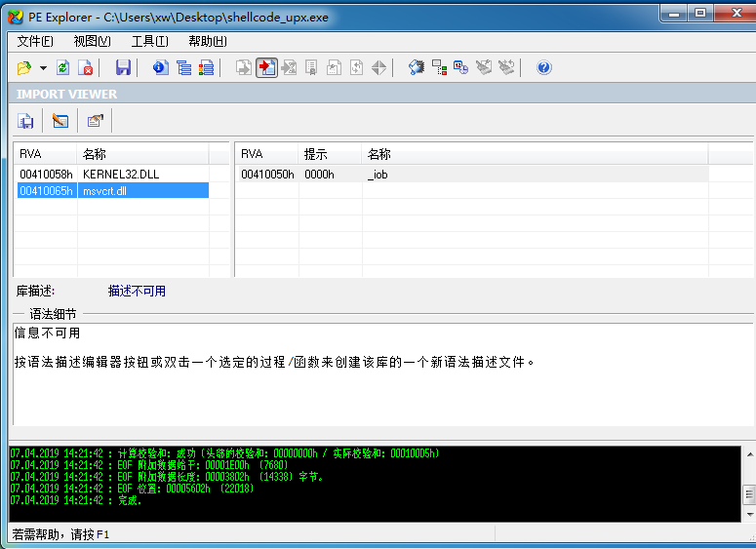Click the Import viewer options icon

(x=96, y=121)
